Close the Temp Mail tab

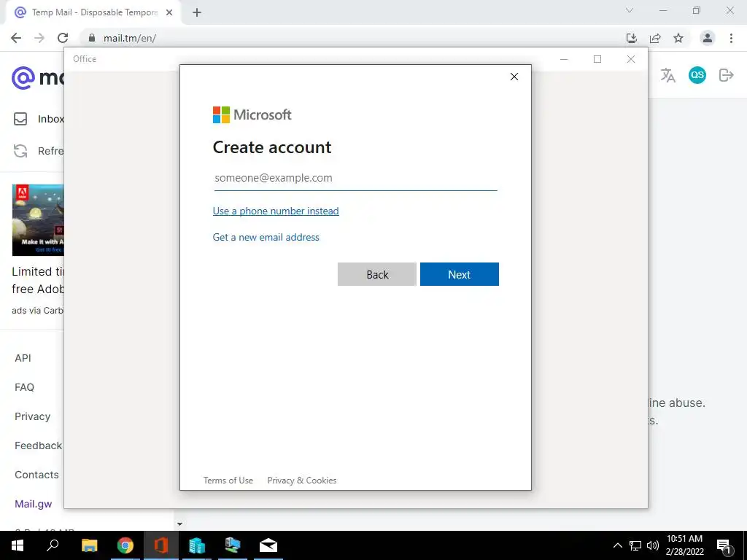click(169, 13)
